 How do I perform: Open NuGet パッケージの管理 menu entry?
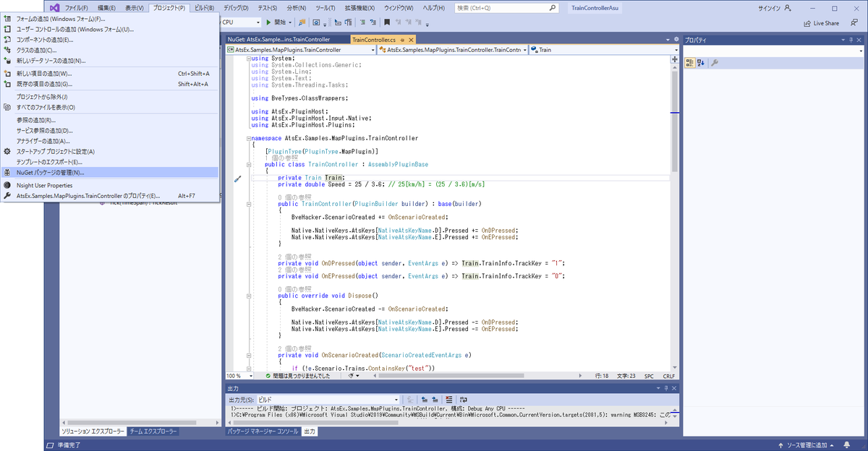pyautogui.click(x=110, y=173)
